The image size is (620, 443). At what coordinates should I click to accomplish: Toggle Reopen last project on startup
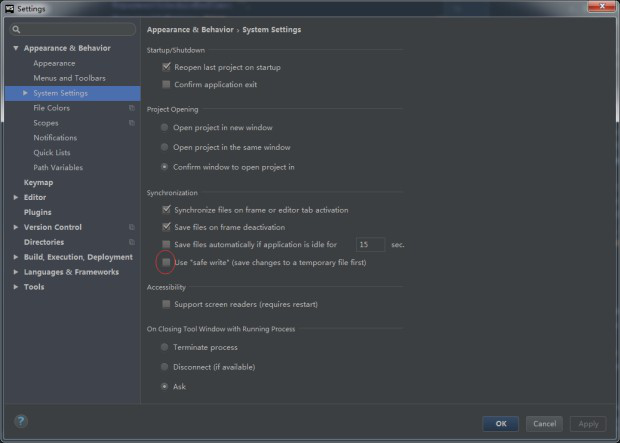166,67
